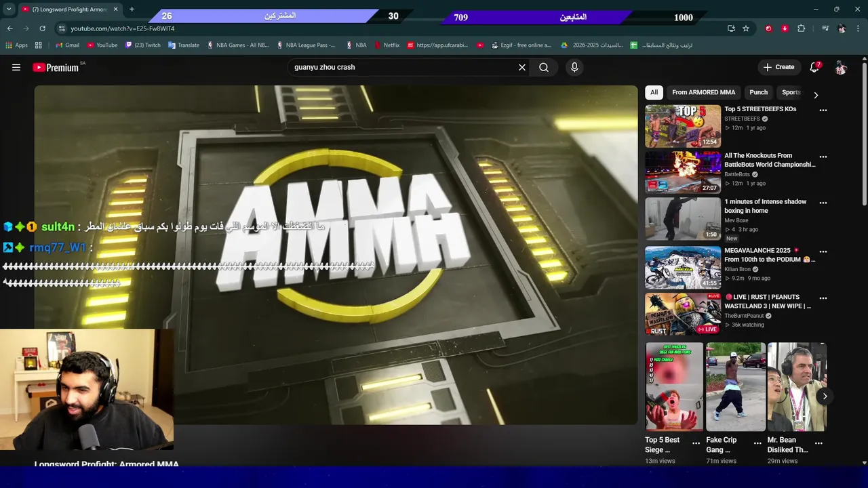This screenshot has height=488, width=868.
Task: Open Mr. Bean Disliked short thumbnail
Action: pos(797,387)
